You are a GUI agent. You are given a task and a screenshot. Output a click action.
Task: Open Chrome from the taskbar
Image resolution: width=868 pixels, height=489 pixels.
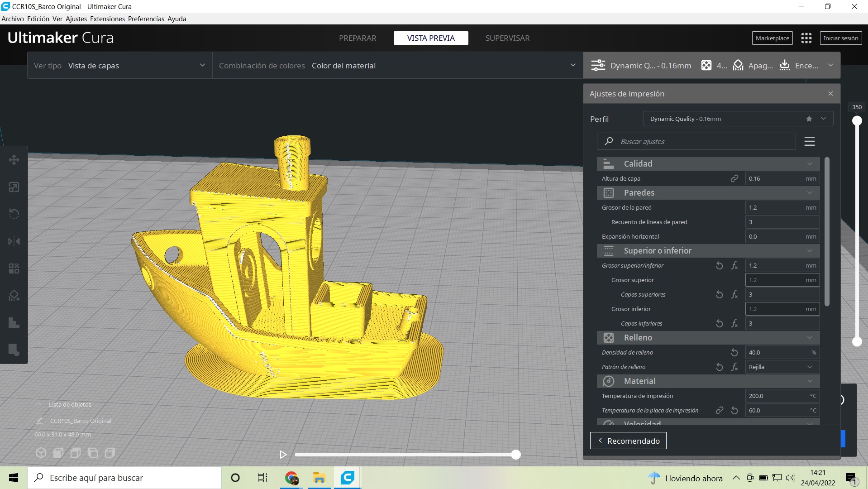[x=292, y=478]
